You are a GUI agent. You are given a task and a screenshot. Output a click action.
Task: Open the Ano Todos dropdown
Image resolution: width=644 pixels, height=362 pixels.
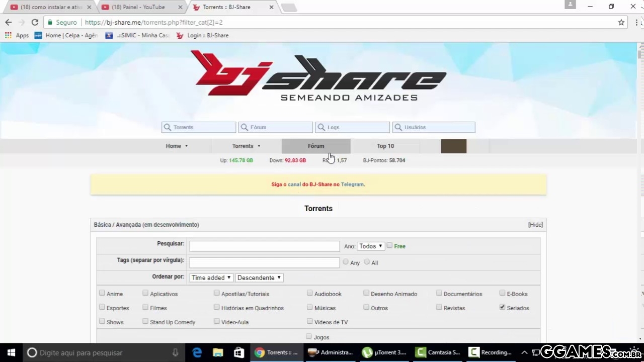tap(370, 246)
